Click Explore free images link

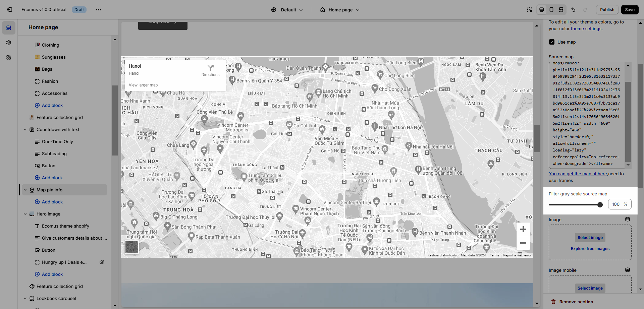tap(590, 249)
